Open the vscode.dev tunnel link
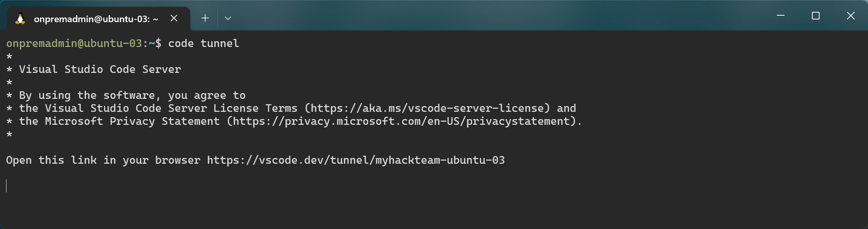868x229 pixels. pos(355,160)
